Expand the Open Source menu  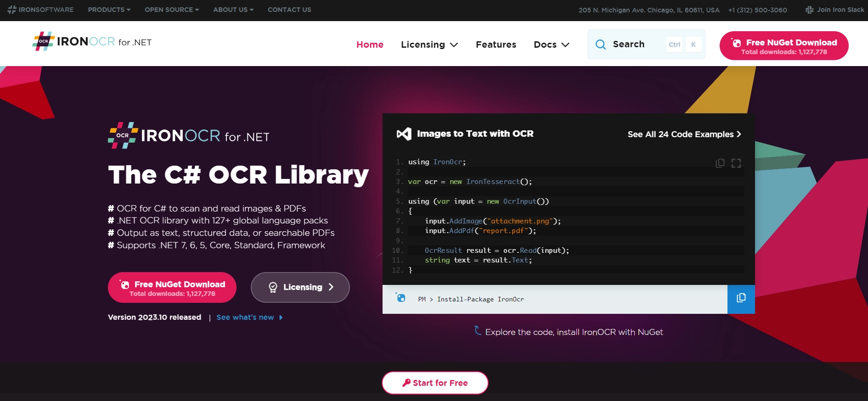pos(171,10)
